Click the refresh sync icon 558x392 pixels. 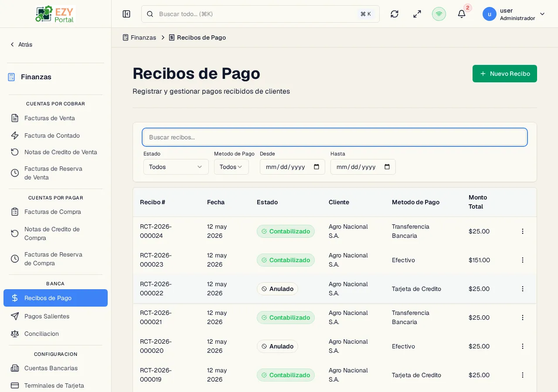click(x=395, y=14)
